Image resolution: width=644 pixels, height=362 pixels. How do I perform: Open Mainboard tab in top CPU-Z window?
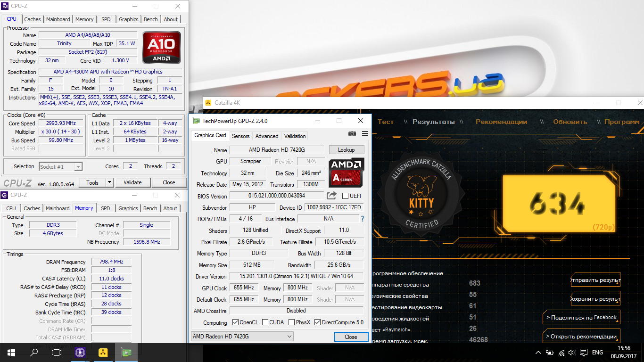(58, 19)
